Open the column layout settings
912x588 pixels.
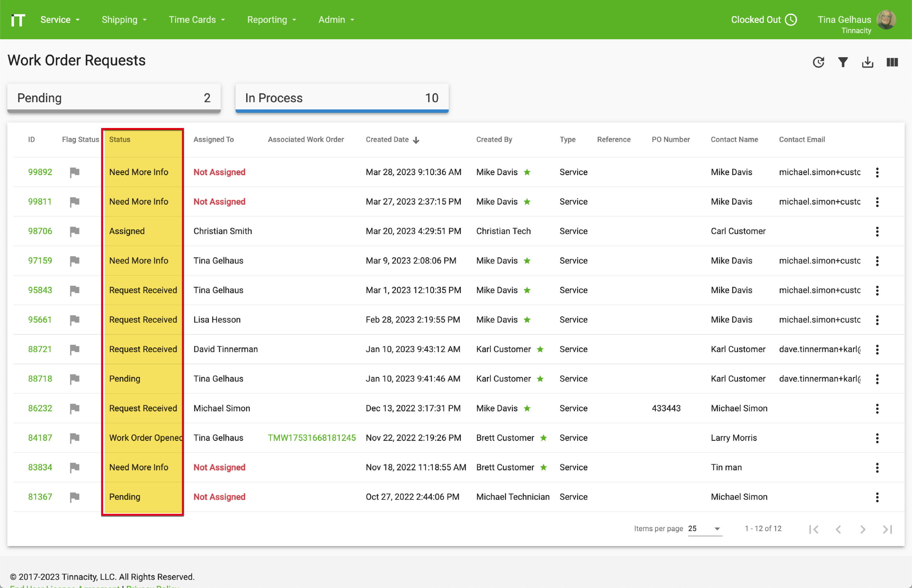coord(892,62)
